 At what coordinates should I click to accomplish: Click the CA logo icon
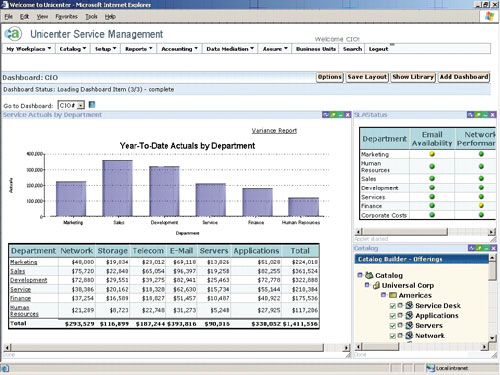pos(13,34)
